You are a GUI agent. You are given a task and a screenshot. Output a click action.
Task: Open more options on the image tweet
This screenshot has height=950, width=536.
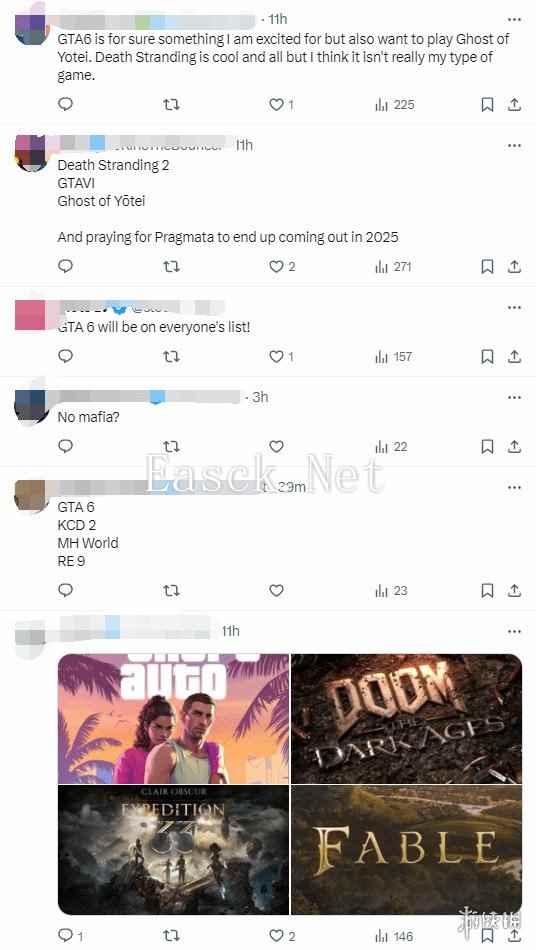514,631
